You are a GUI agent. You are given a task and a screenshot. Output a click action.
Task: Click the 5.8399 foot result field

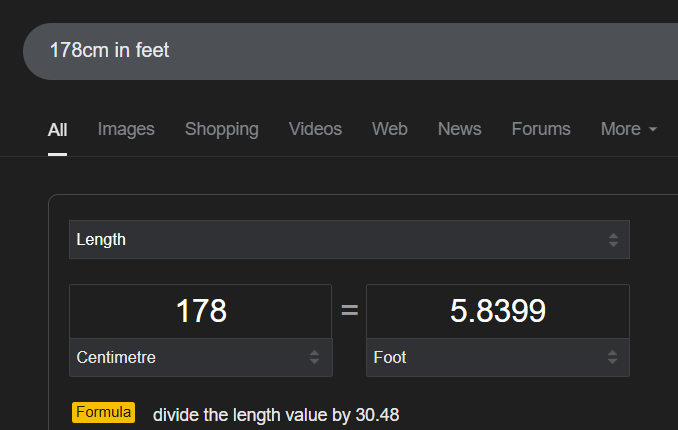[x=498, y=311]
